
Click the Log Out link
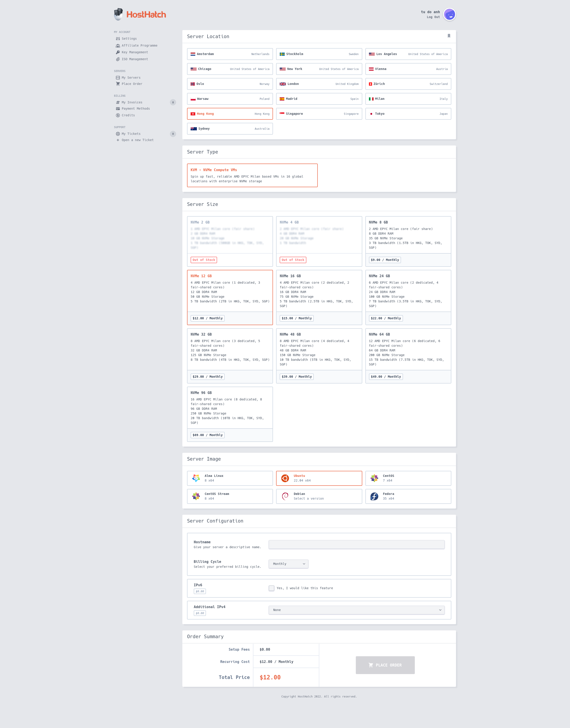click(x=433, y=17)
